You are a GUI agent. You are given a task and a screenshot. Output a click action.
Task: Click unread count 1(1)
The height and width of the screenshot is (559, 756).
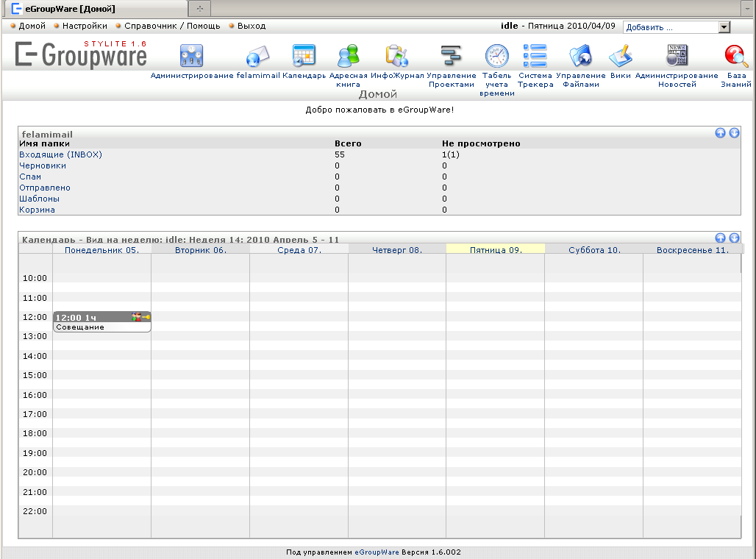click(x=450, y=154)
